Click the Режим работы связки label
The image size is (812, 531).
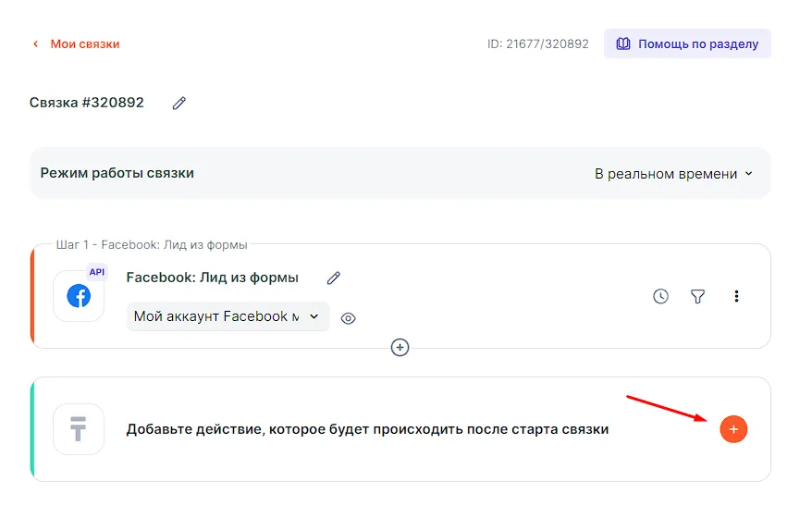coord(117,173)
